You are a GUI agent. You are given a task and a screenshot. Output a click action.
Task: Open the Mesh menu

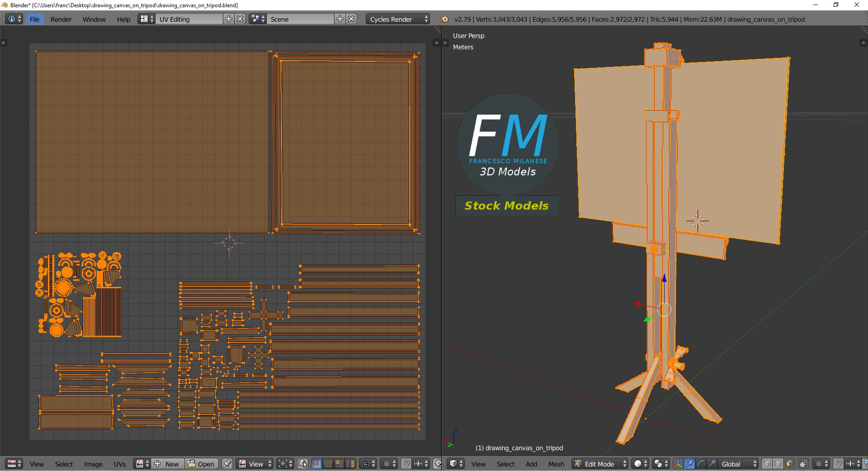pos(556,464)
